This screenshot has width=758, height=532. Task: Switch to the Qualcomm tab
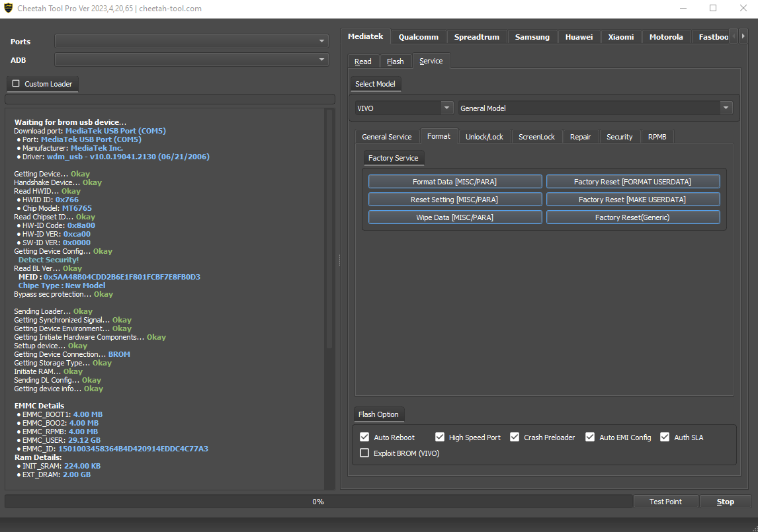pyautogui.click(x=418, y=37)
